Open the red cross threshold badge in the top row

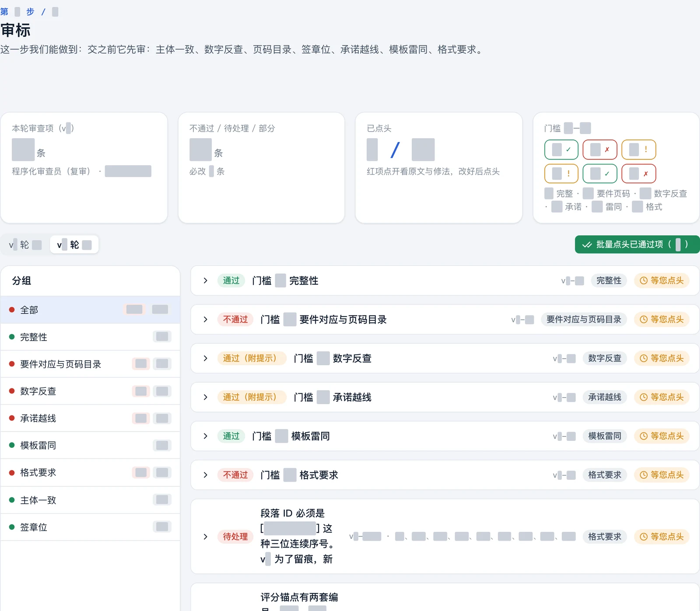600,150
